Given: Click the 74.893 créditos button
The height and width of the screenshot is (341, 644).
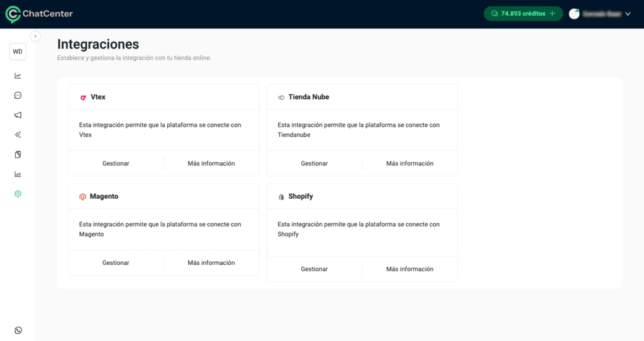Looking at the screenshot, I should (523, 14).
